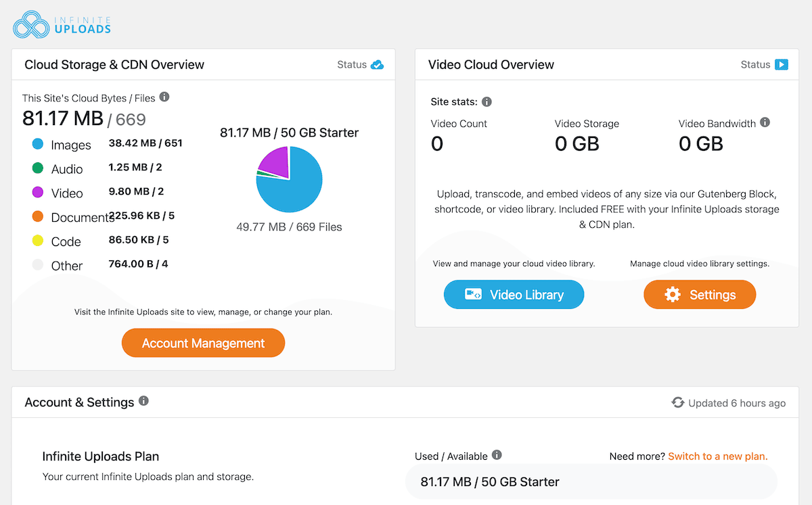Click the 81.17 MB / 50 GB Starter field
The image size is (812, 505).
591,482
